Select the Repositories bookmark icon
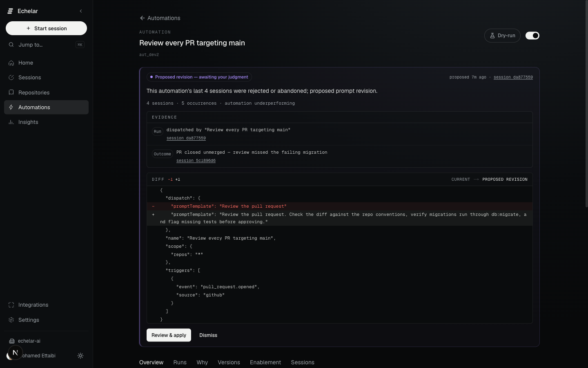Screen dimensions: 588x368 pos(11,92)
